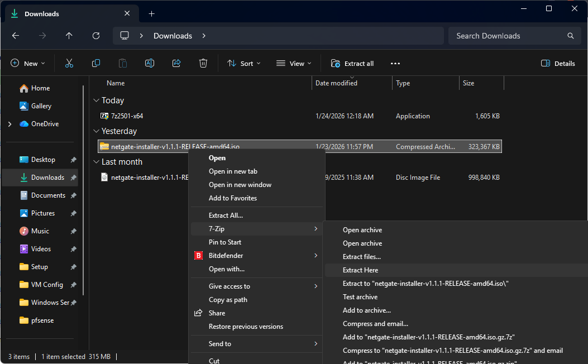Screen dimensions: 588x364
Task: Add a new tab with plus button
Action: 151,13
